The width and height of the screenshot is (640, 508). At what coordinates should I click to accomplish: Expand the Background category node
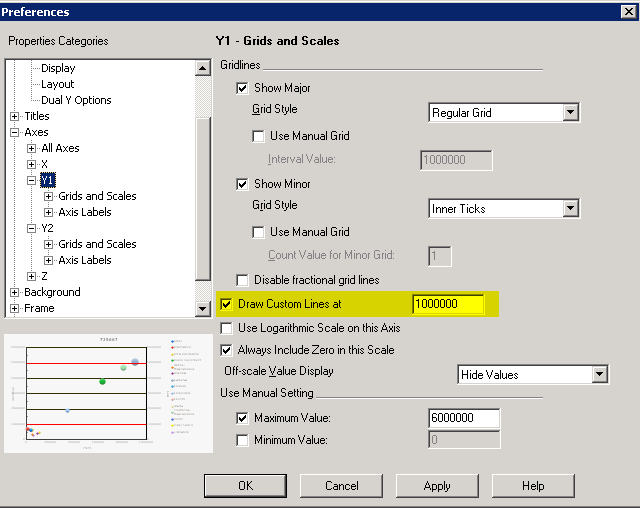point(14,292)
